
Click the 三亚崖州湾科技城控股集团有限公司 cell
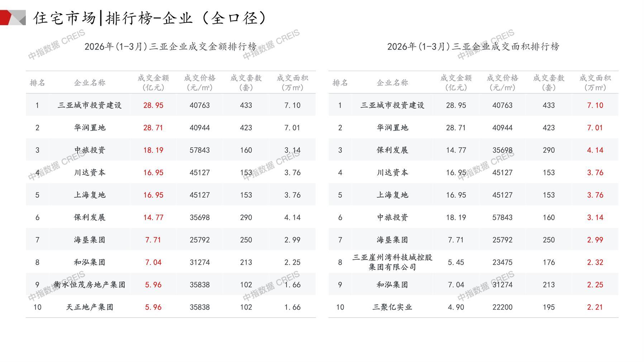[392, 262]
